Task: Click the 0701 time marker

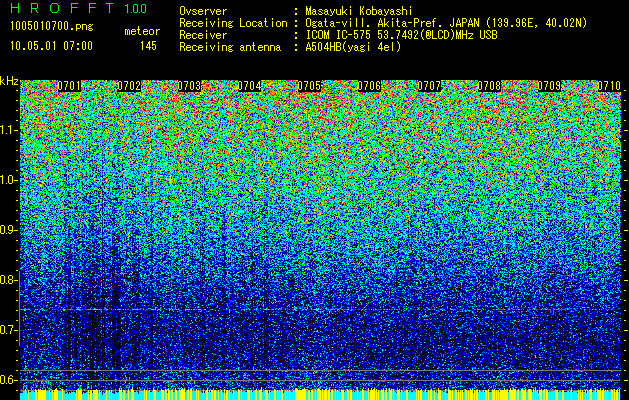Action: (69, 86)
